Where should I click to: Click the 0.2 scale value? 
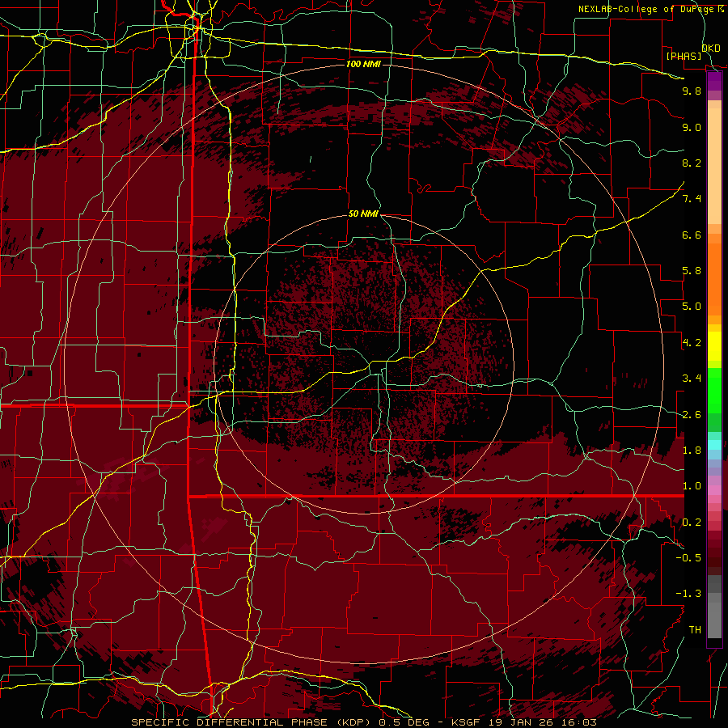(x=692, y=523)
